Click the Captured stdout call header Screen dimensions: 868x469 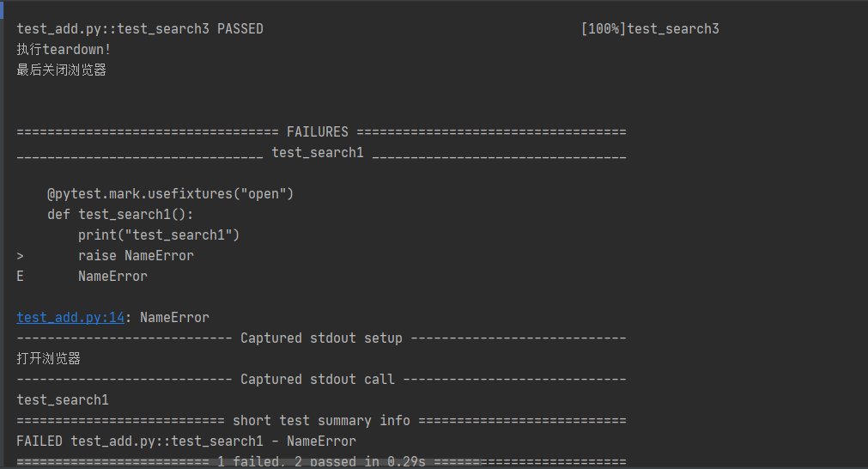click(x=318, y=380)
